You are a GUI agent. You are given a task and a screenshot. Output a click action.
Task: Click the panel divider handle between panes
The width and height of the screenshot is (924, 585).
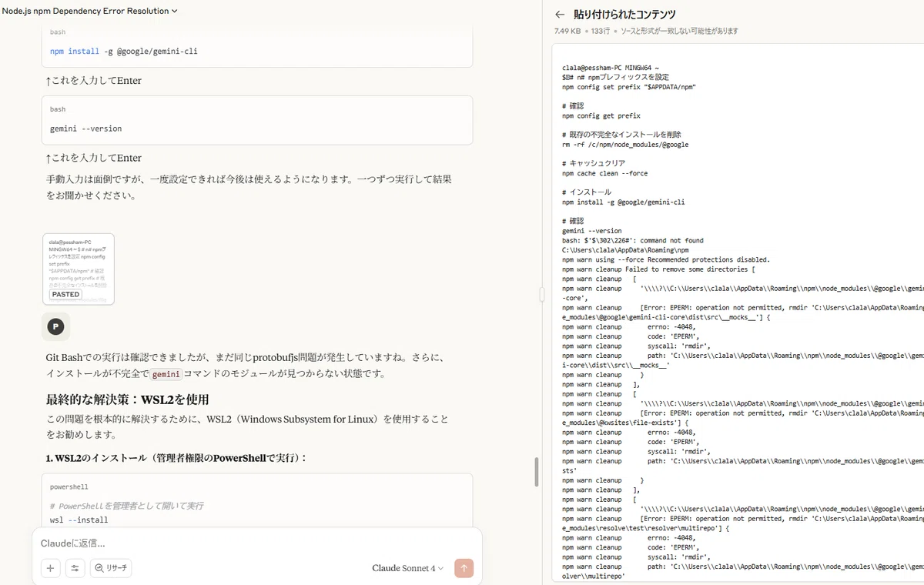(x=542, y=292)
